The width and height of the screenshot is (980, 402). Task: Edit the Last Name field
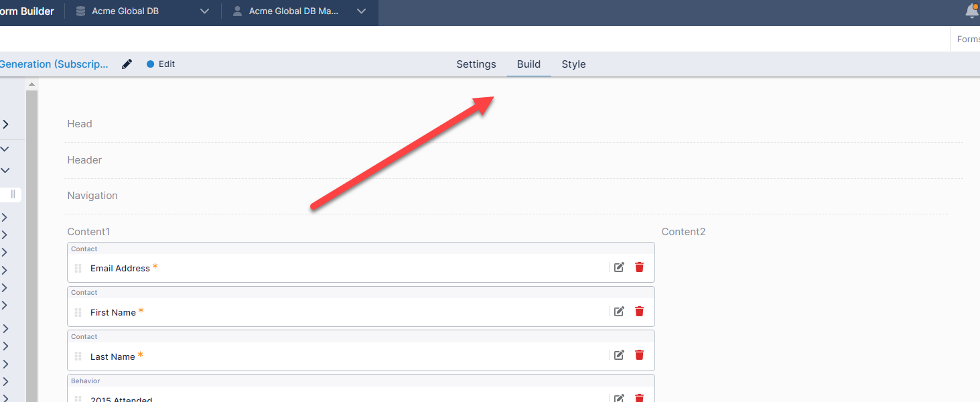619,355
